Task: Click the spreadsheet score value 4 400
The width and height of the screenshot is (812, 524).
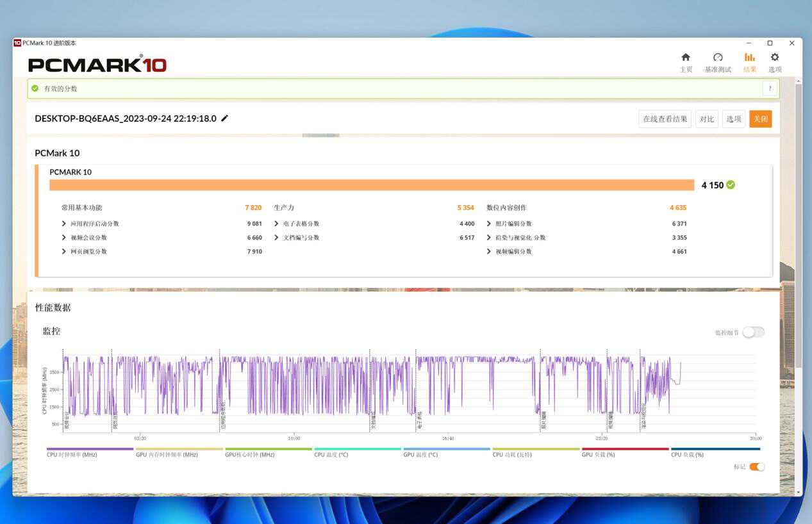Action: coord(467,224)
